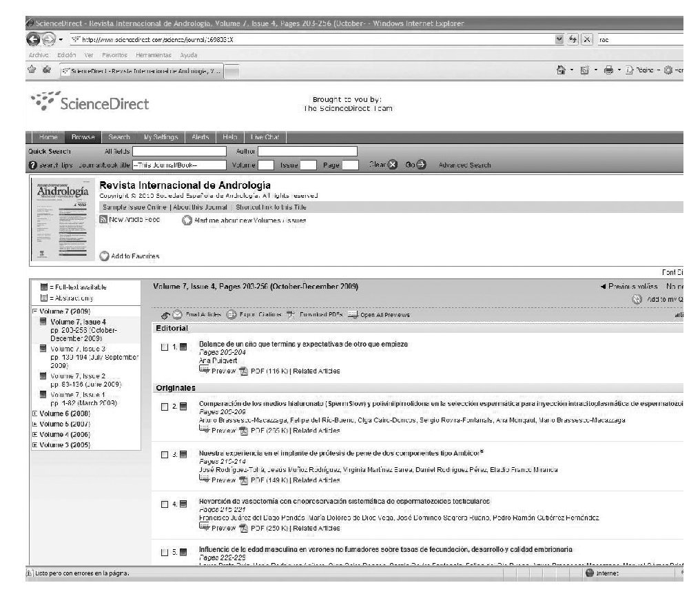Open the Search tab in navigation bar
This screenshot has width=700, height=594.
point(119,137)
